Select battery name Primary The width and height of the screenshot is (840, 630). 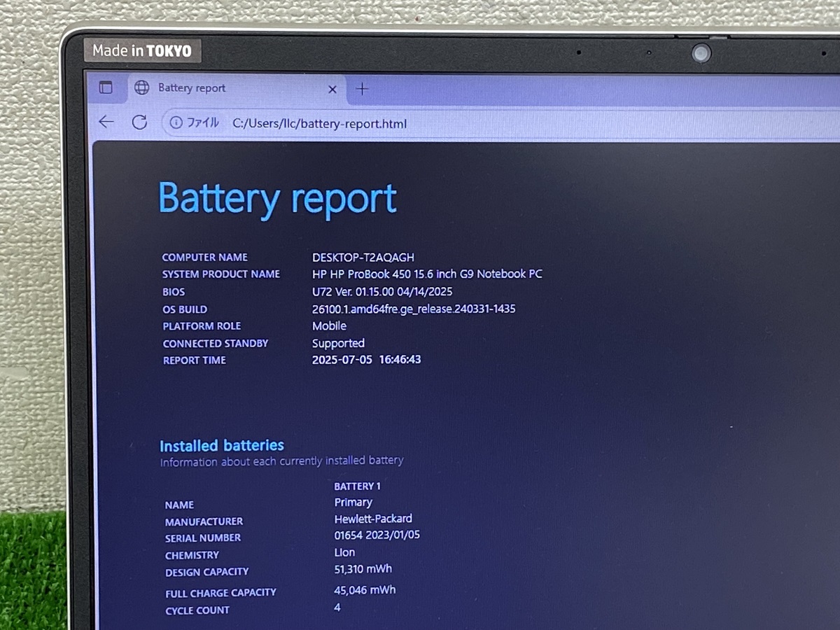click(x=353, y=503)
